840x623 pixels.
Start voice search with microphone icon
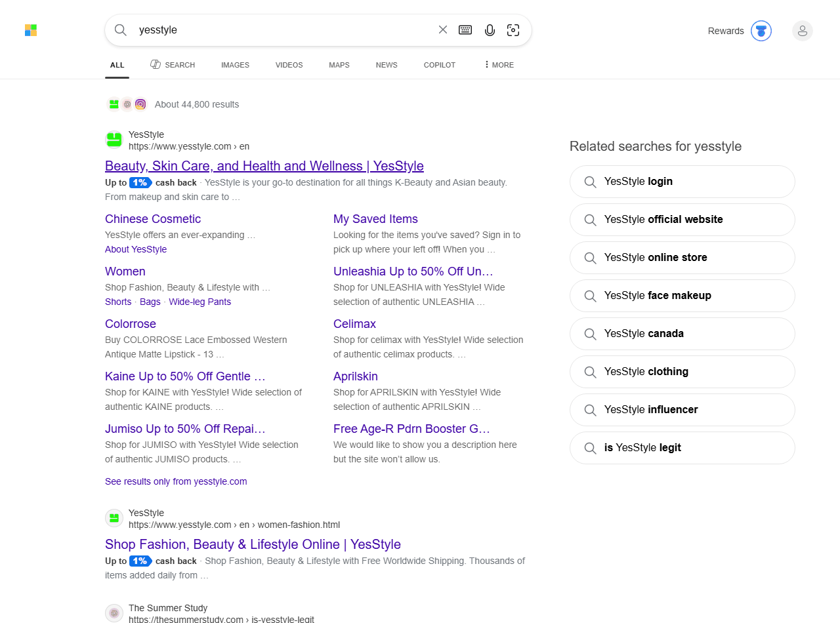point(490,30)
